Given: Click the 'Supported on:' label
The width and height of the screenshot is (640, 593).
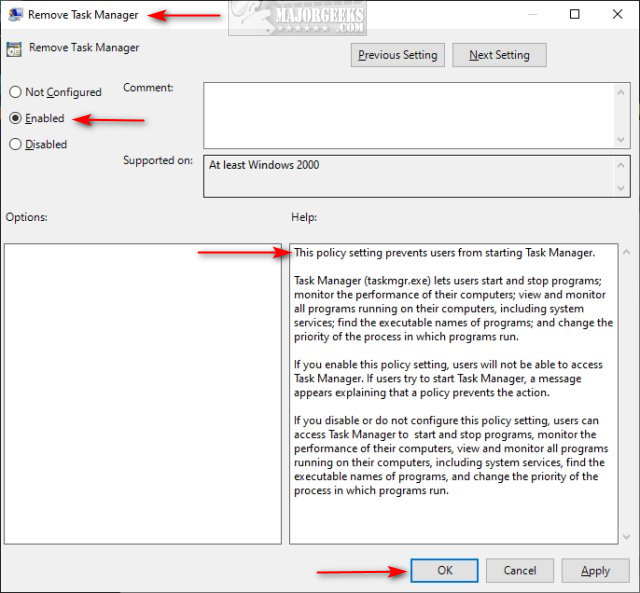Looking at the screenshot, I should coord(158,160).
